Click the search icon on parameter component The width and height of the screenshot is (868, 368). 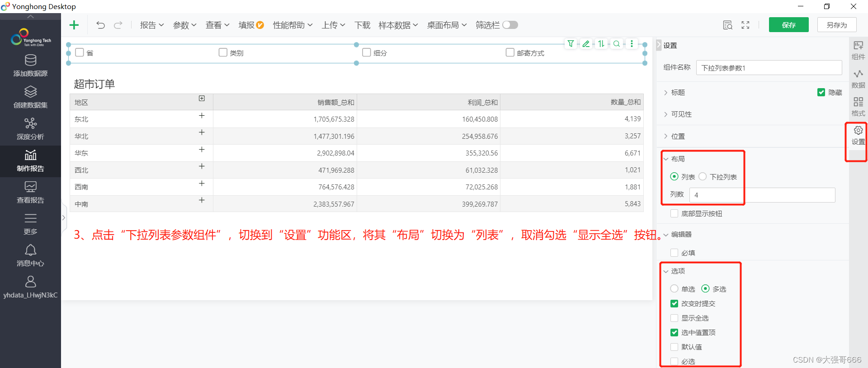pyautogui.click(x=617, y=43)
